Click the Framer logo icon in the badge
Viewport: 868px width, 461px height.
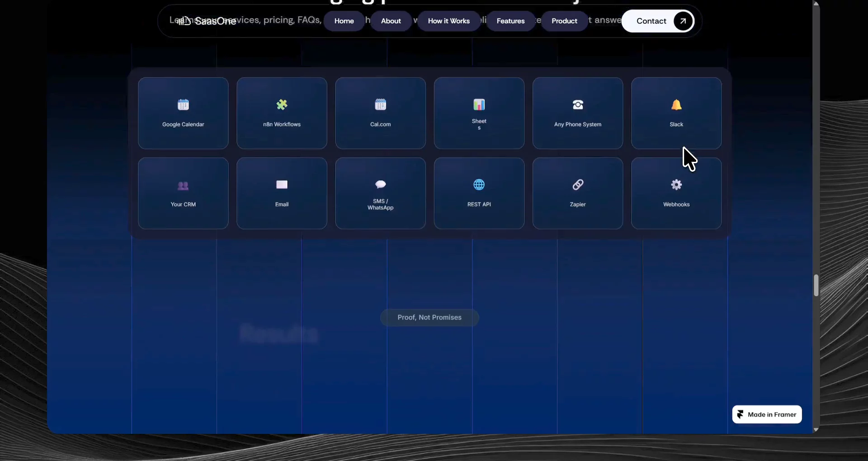740,414
